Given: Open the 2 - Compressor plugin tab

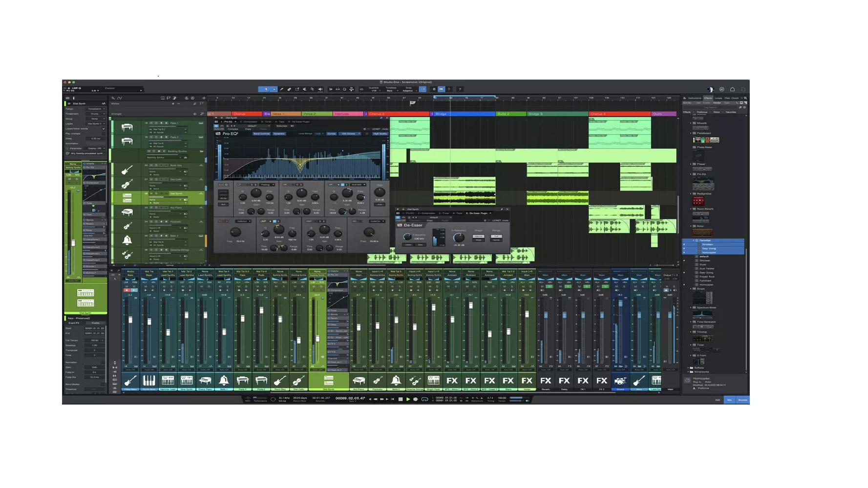Looking at the screenshot, I should (x=249, y=122).
